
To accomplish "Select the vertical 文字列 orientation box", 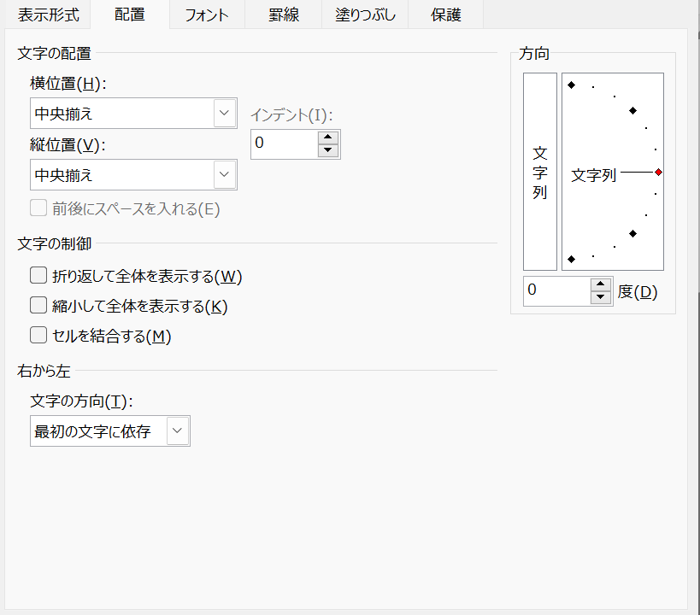I will coord(539,172).
